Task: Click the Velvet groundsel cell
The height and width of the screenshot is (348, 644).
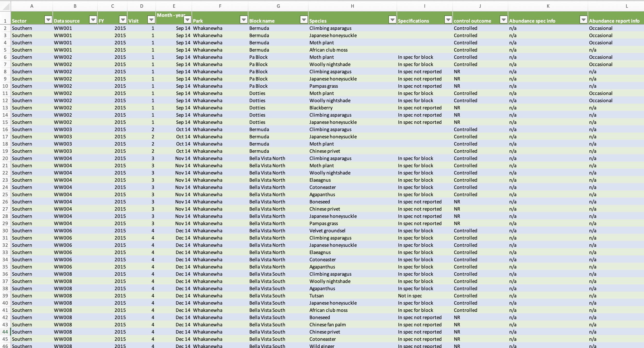Action: pos(327,231)
